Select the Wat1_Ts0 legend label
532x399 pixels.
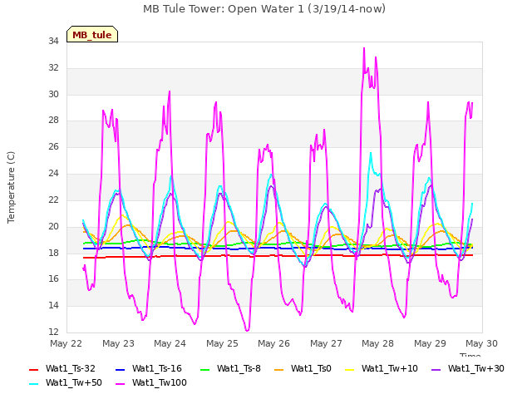(311, 369)
